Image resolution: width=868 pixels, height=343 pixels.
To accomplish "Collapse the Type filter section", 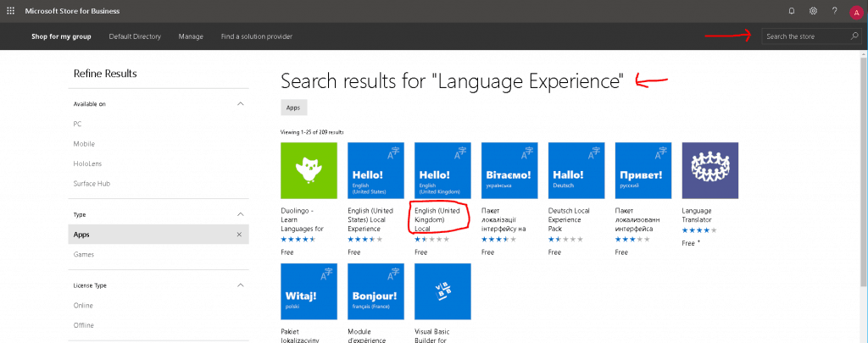I will click(x=240, y=214).
